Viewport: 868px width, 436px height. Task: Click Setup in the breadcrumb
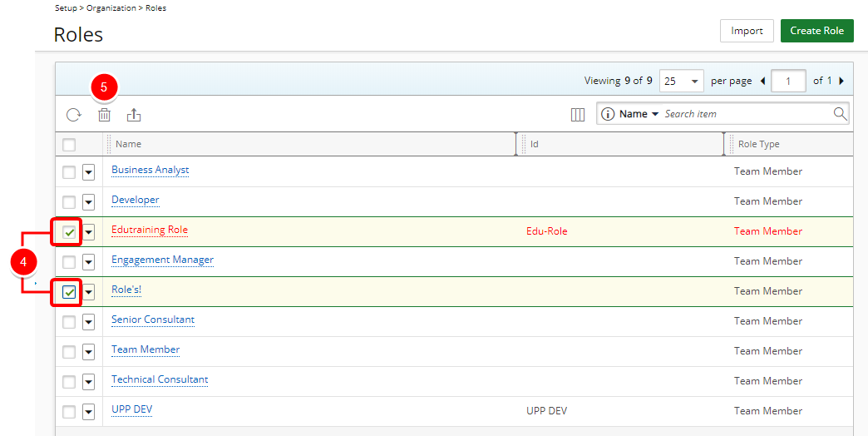tap(67, 8)
